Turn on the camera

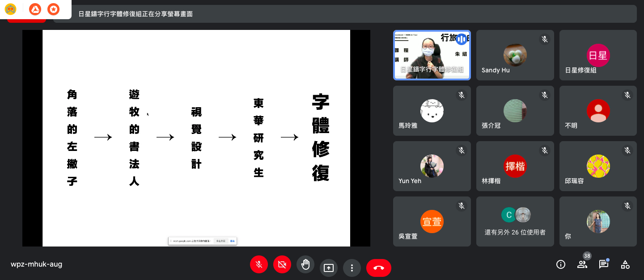tap(282, 264)
